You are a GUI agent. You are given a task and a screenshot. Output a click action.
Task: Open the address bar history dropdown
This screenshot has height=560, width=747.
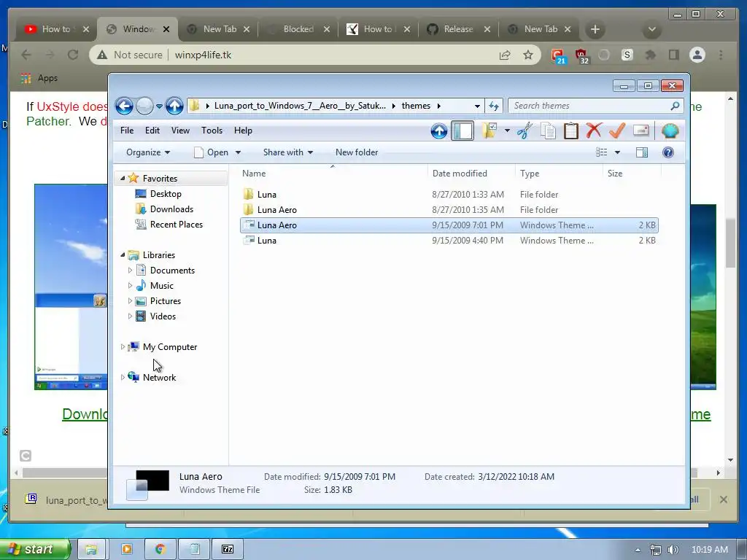click(477, 106)
